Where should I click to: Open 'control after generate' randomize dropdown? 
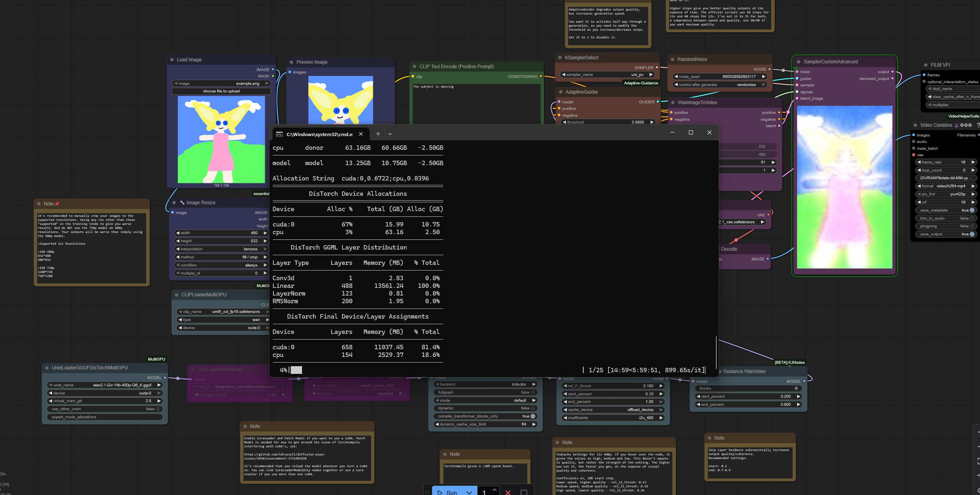tap(720, 85)
